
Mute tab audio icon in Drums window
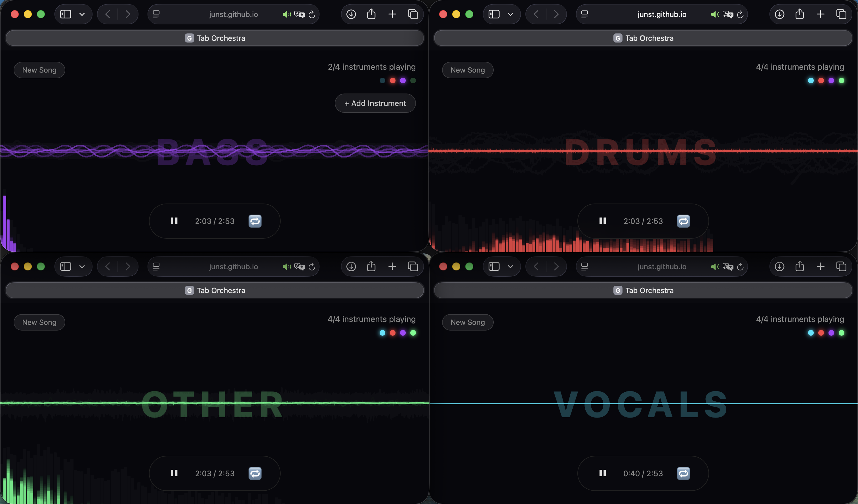(x=715, y=14)
